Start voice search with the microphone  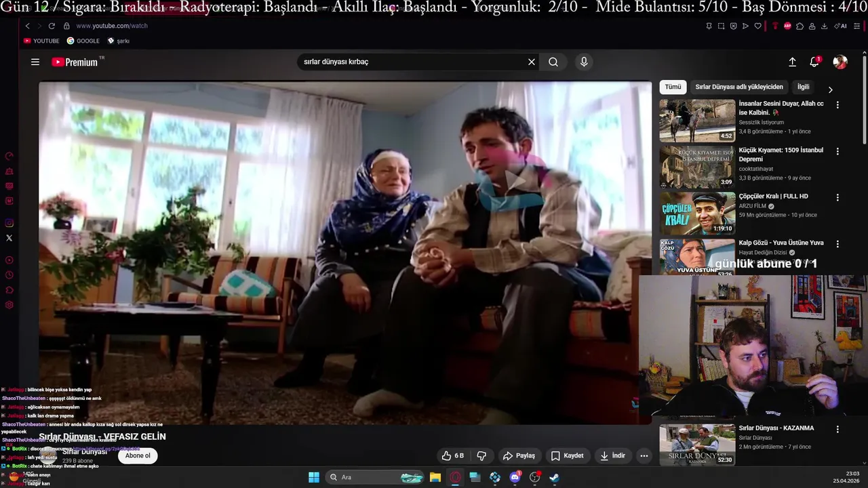584,62
